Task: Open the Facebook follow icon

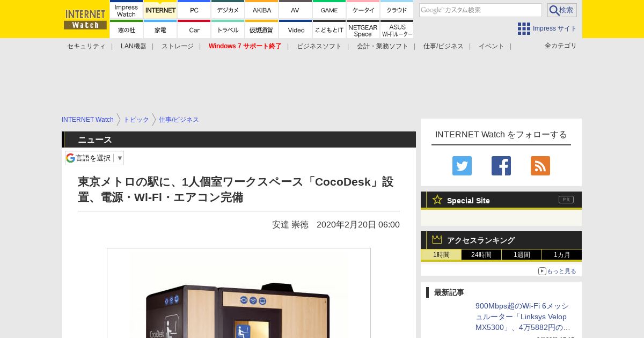Action: 501,166
